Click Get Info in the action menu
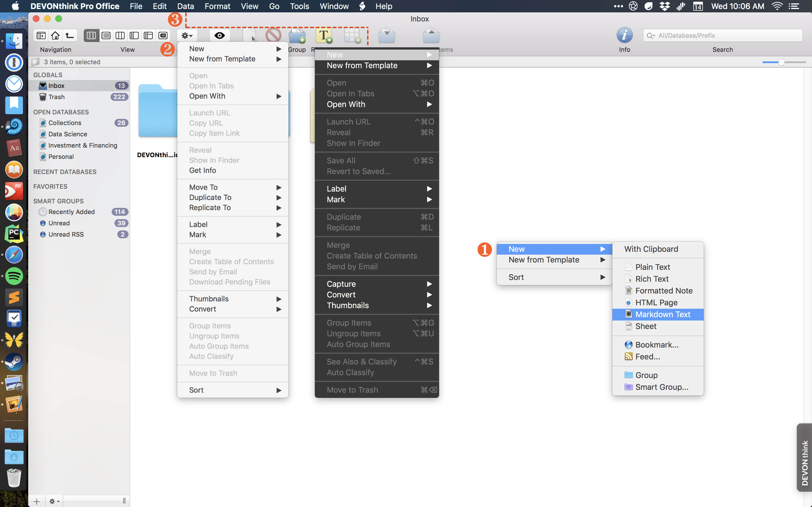 202,170
